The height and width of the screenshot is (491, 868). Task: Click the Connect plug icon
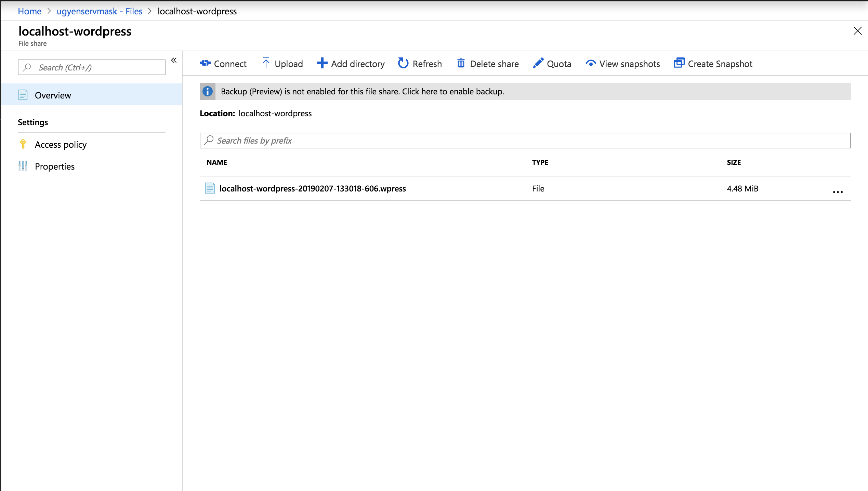pyautogui.click(x=205, y=63)
